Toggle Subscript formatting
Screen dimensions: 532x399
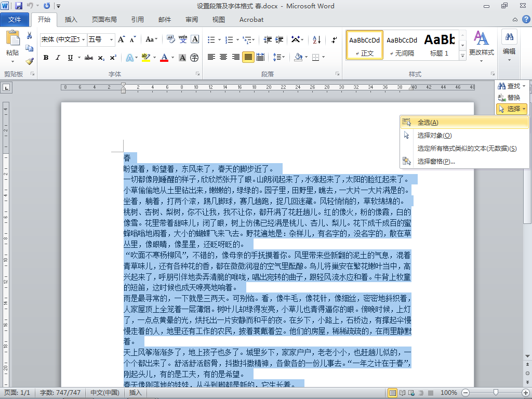tap(101, 58)
